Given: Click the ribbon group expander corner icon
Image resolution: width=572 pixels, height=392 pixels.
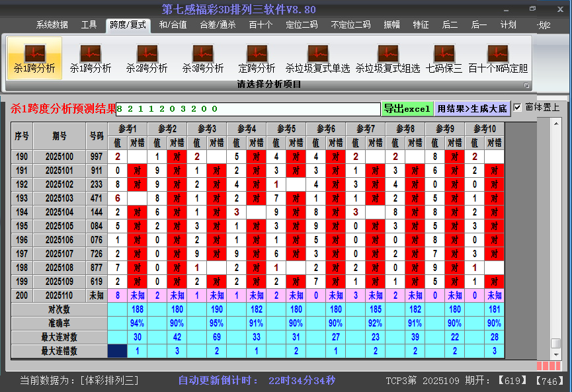Looking at the screenshot, I should [526, 85].
